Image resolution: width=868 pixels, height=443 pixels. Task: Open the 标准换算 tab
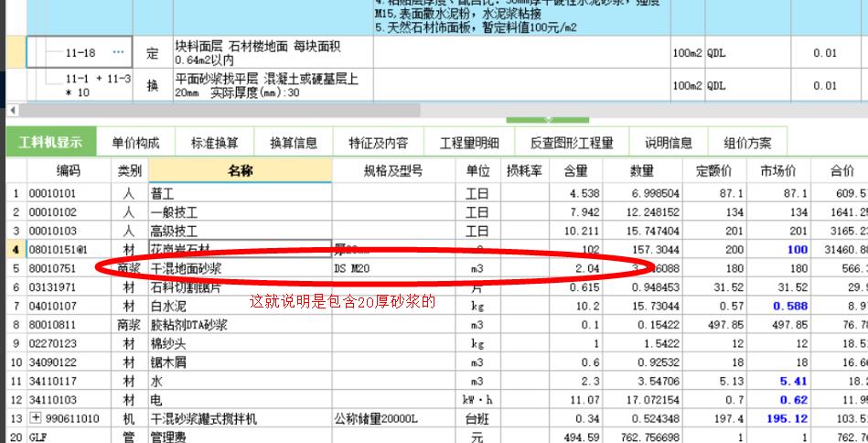215,143
